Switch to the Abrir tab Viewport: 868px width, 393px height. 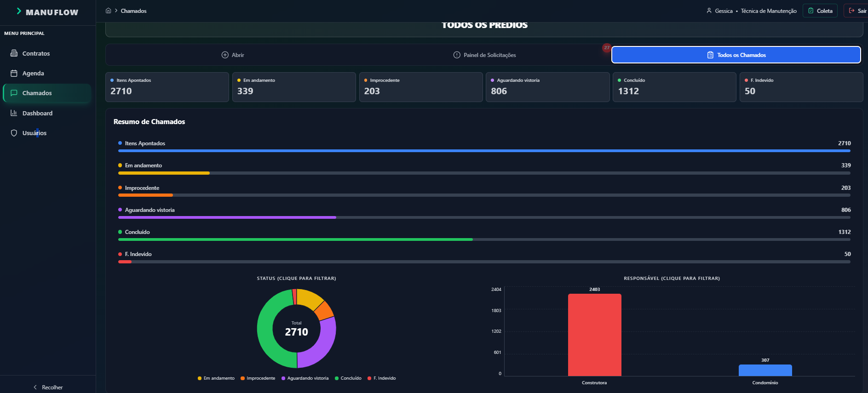point(232,55)
